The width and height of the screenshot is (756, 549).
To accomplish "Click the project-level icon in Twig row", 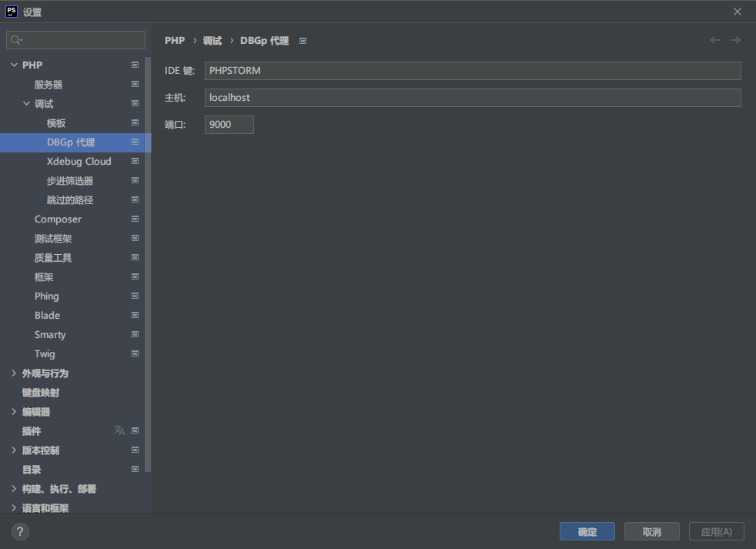I will (x=135, y=353).
